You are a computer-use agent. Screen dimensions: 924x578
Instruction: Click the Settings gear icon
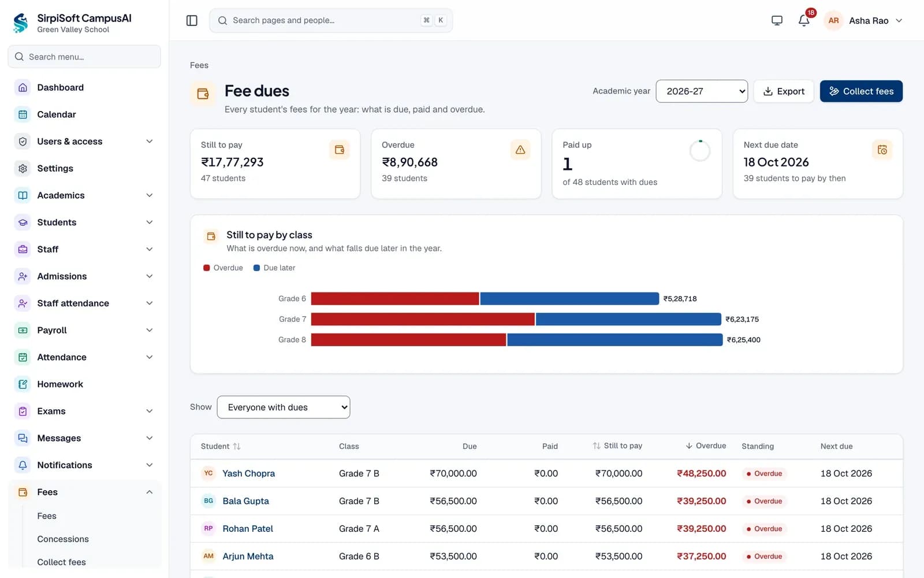coord(23,168)
